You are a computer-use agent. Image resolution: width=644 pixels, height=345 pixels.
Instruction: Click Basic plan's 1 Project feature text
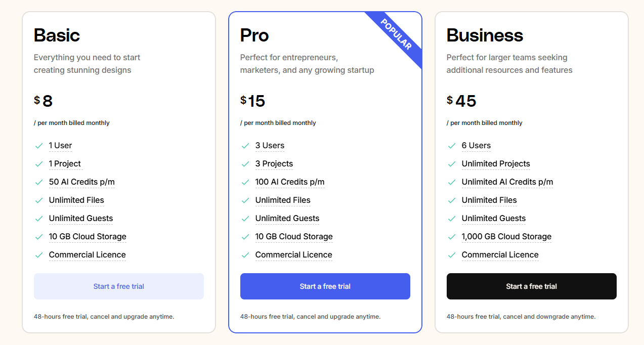pyautogui.click(x=65, y=164)
